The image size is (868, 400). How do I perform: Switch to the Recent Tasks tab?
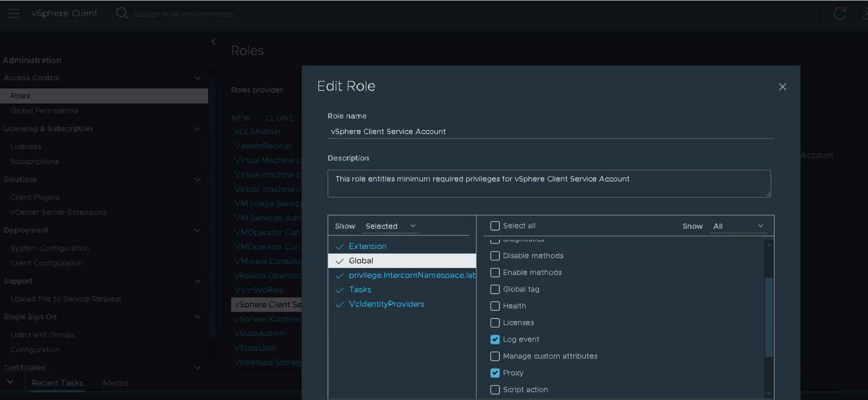tap(57, 383)
